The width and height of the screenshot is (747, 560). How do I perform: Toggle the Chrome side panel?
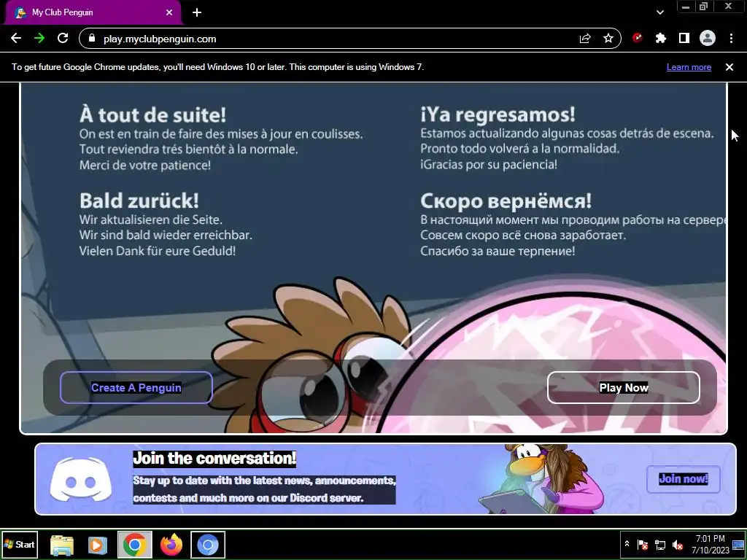(x=684, y=38)
